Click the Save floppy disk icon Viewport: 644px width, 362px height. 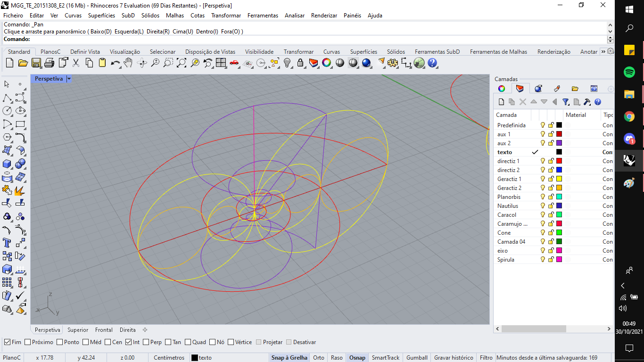coord(36,63)
